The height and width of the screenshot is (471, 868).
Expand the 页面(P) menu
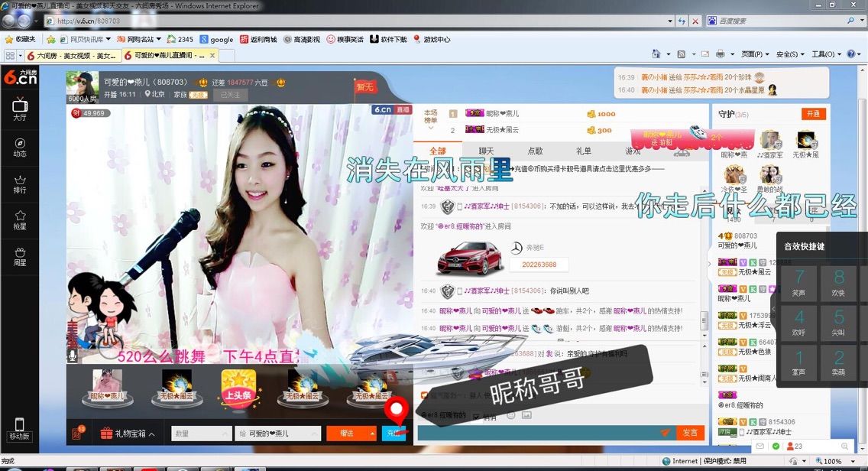click(x=755, y=54)
